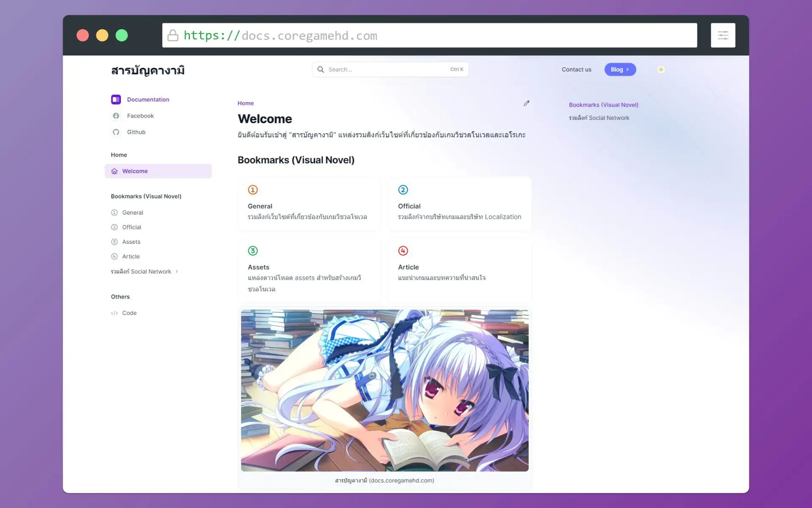Click the Facebook icon in the sidebar
The height and width of the screenshot is (508, 812).
(116, 116)
